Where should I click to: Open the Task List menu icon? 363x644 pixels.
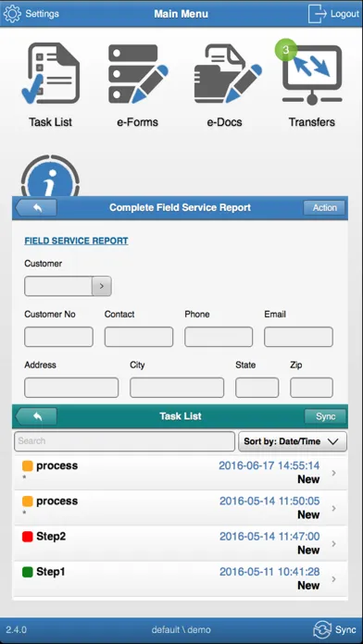[50, 73]
